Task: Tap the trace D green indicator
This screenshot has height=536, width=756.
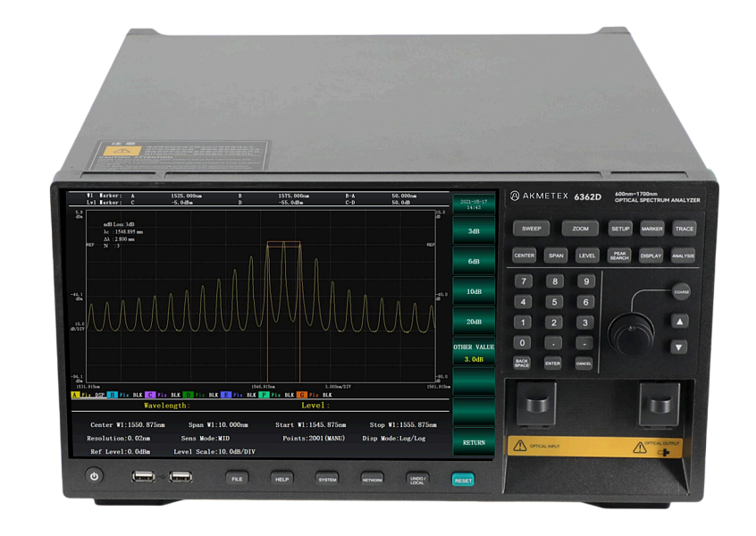Action: point(188,395)
